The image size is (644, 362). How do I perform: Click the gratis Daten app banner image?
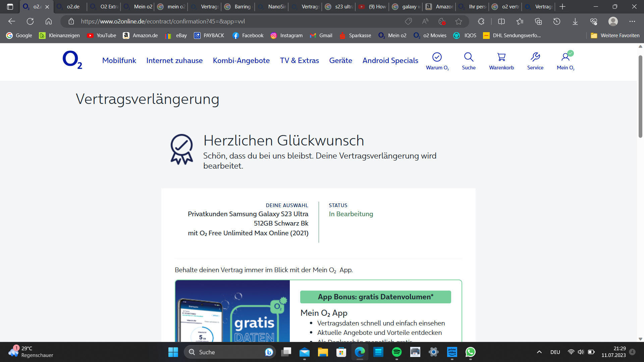pyautogui.click(x=232, y=311)
